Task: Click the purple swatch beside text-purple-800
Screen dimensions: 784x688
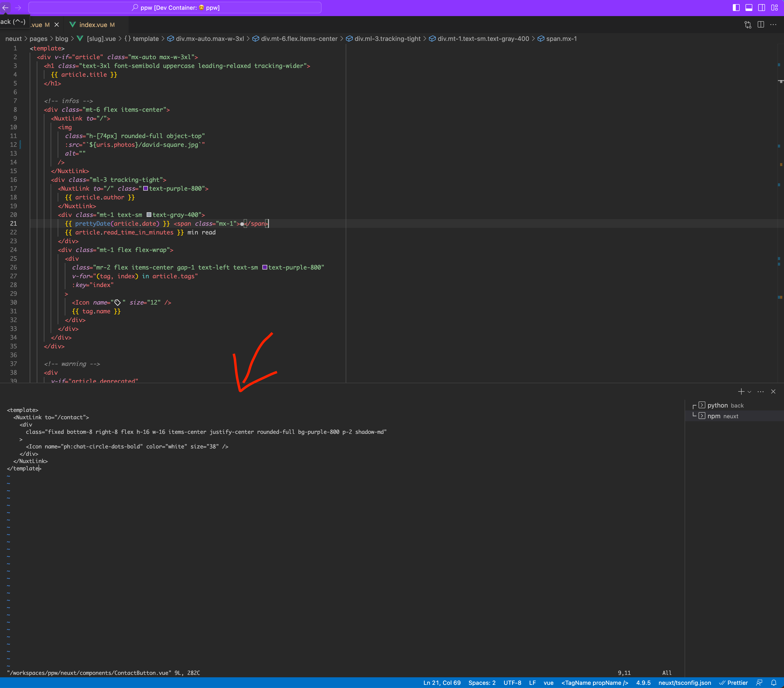Action: click(146, 188)
